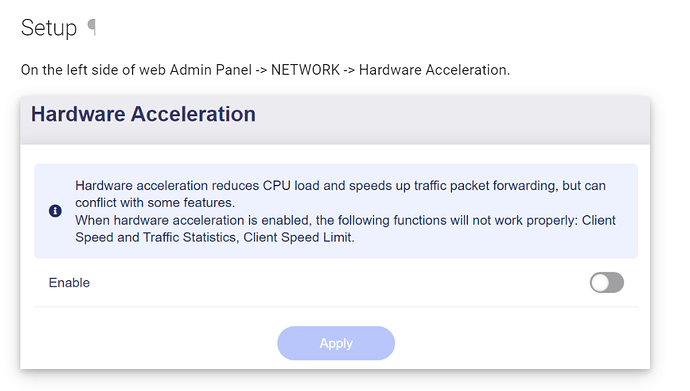Turn on the Enable toggle switch

click(x=607, y=282)
